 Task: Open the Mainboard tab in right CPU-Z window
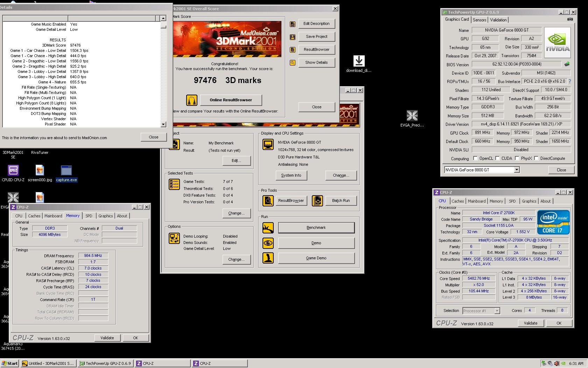(477, 201)
